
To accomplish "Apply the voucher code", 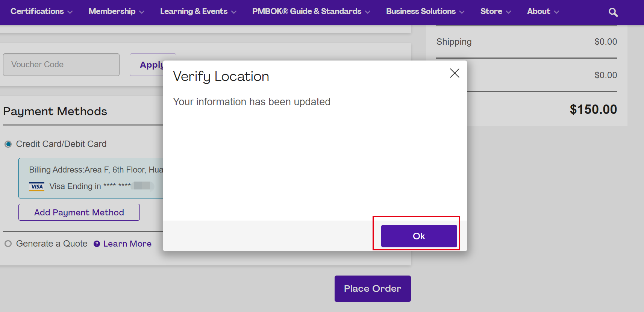I will pos(151,65).
